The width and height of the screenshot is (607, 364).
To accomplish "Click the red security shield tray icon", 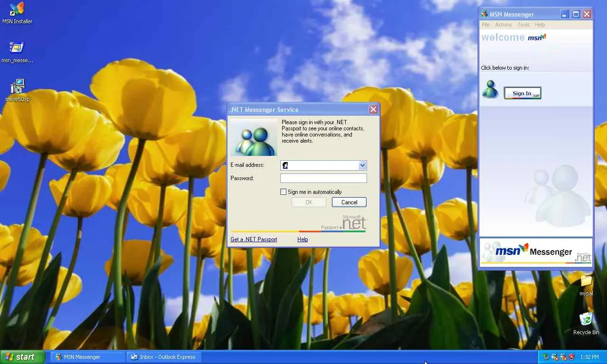I will tap(571, 357).
